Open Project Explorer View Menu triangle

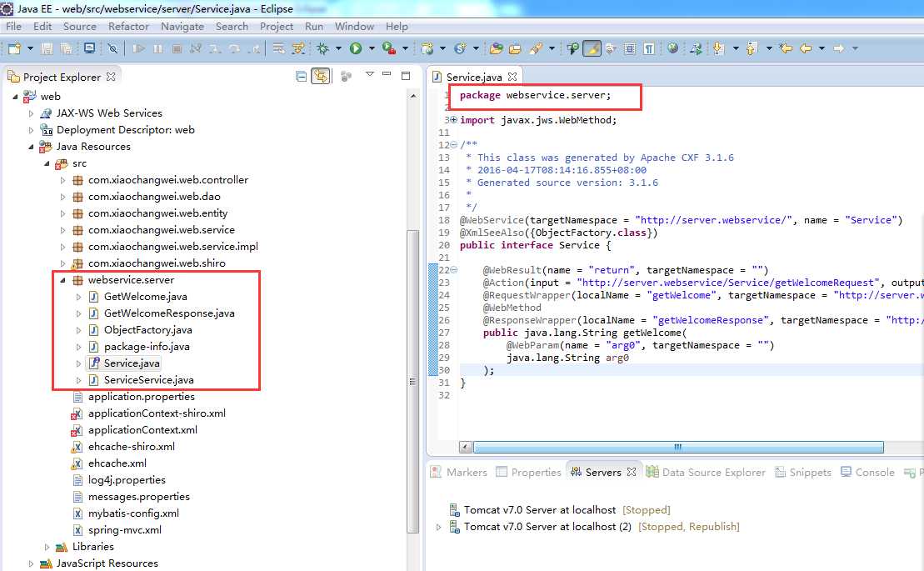[369, 74]
